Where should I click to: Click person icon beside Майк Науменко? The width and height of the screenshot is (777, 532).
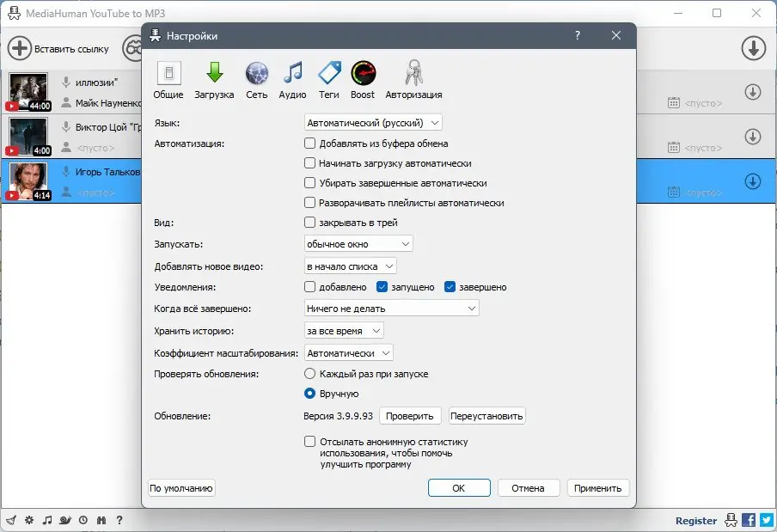point(66,102)
